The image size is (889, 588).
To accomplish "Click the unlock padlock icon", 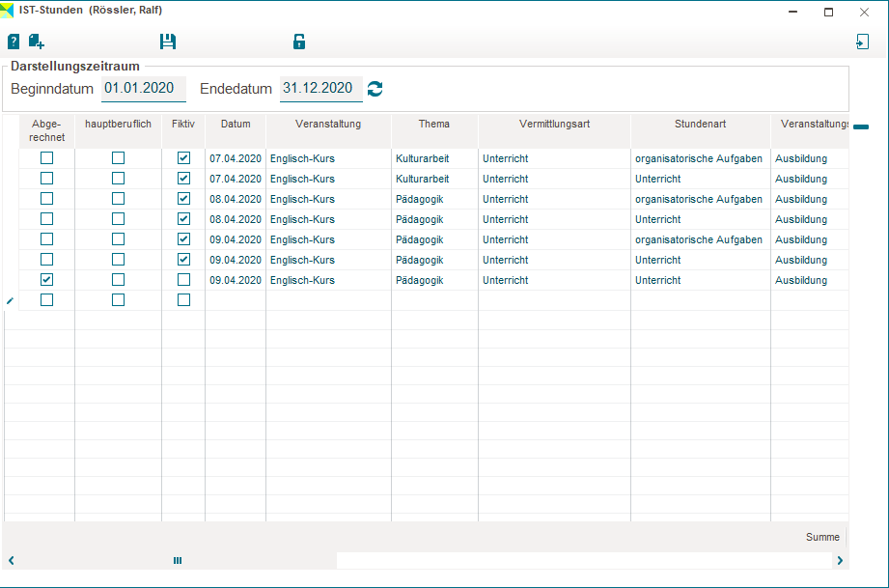I will [x=299, y=42].
